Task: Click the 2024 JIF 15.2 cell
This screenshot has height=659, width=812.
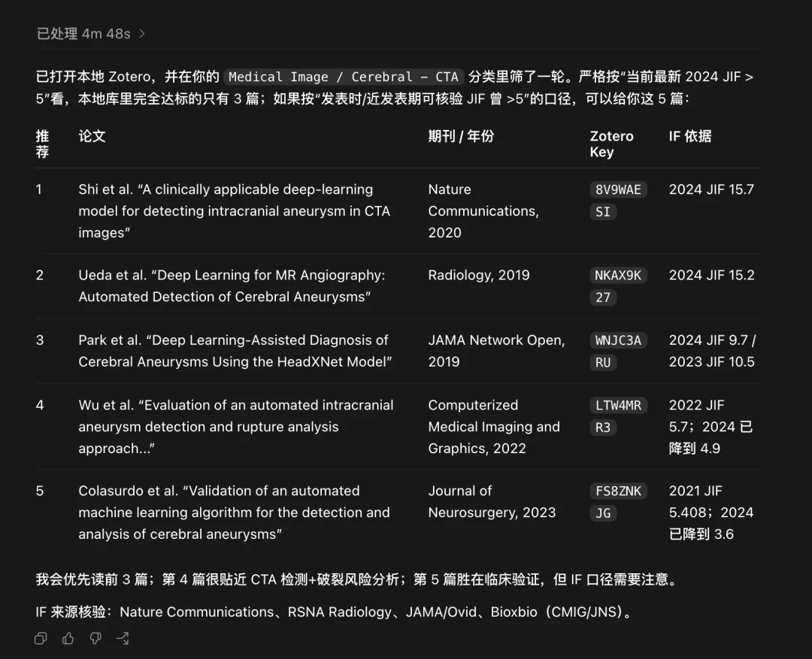Action: coord(711,275)
